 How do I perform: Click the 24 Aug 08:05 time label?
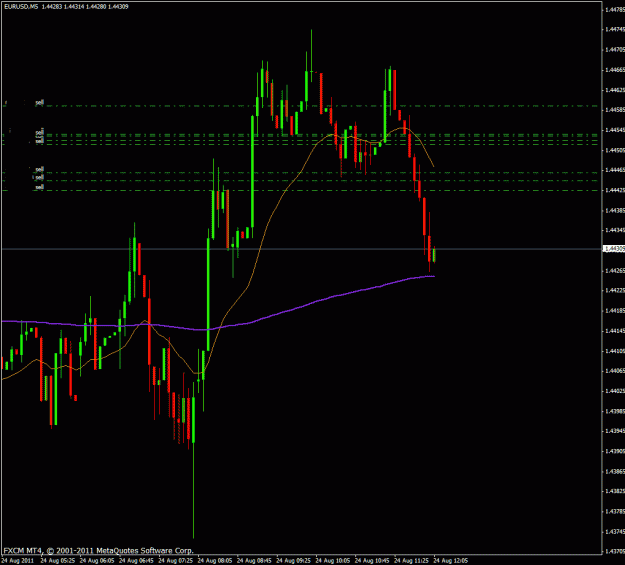[x=215, y=561]
